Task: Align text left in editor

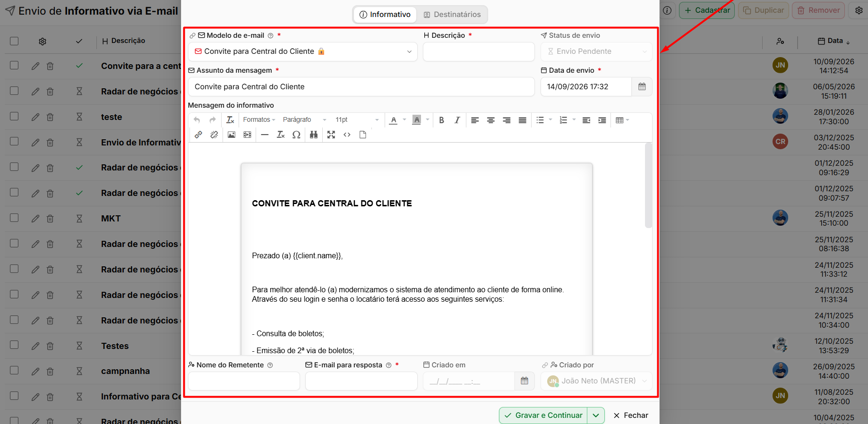Action: point(475,120)
